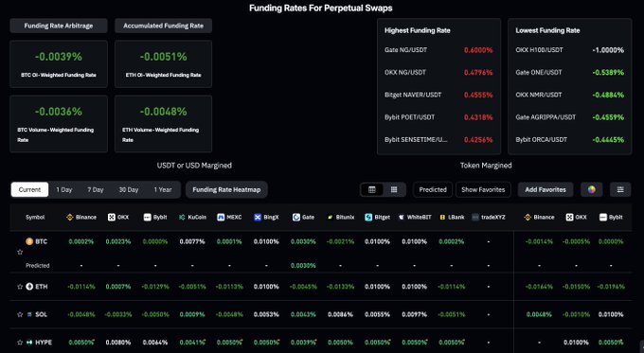The image size is (644, 353).
Task: Click the BTC Volume-Weighted Funding Rate card
Action: pyautogui.click(x=59, y=124)
